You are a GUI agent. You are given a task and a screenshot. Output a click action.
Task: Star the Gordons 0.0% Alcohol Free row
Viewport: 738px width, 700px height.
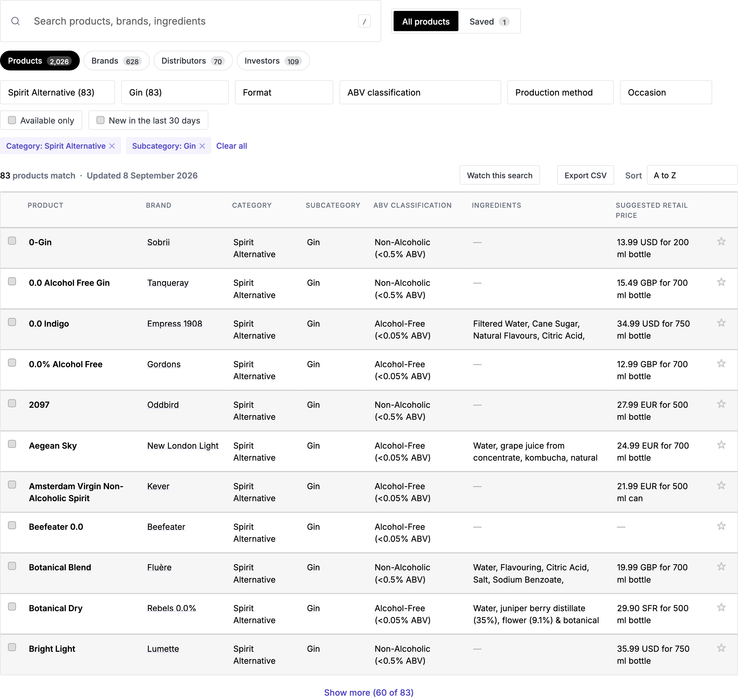721,364
